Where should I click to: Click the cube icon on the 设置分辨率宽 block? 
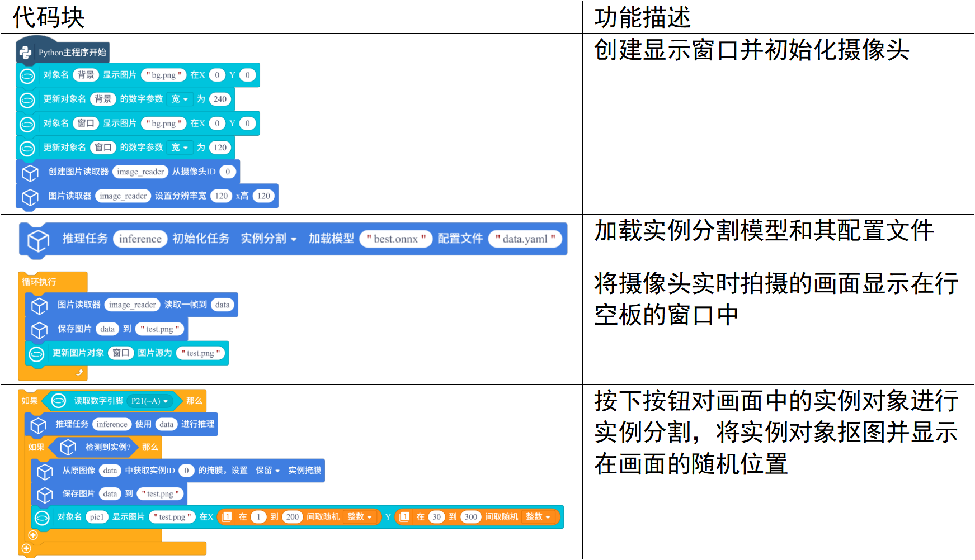coord(30,197)
